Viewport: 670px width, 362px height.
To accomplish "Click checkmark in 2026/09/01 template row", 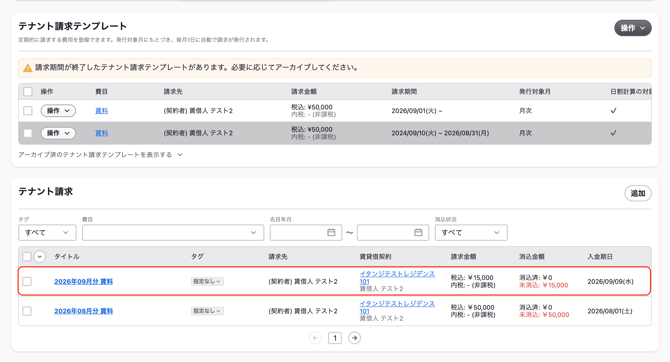I will click(x=613, y=111).
